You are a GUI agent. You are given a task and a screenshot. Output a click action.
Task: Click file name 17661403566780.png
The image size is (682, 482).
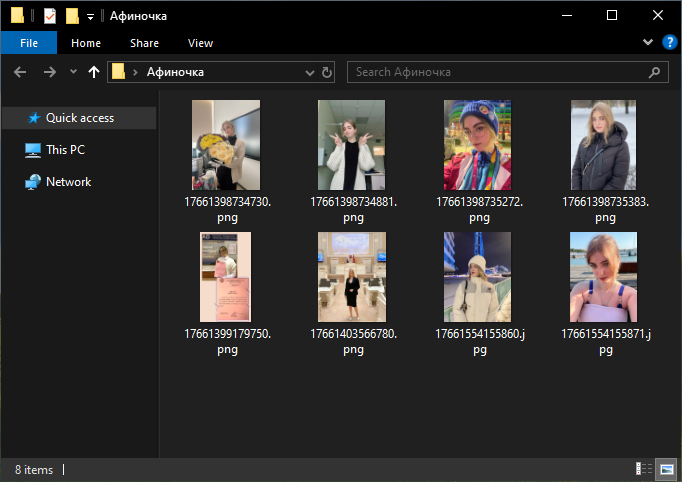pyautogui.click(x=353, y=341)
